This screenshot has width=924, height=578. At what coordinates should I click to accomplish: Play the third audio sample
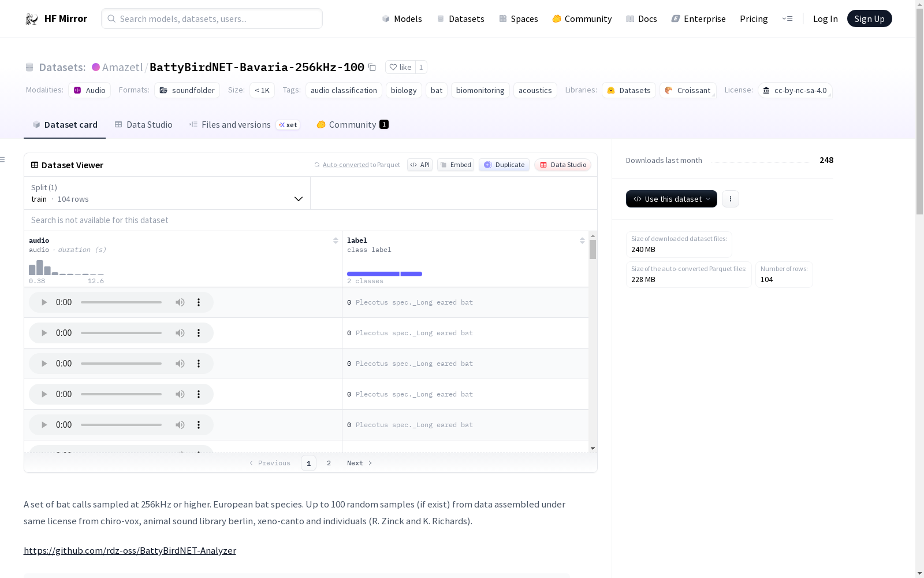(44, 364)
